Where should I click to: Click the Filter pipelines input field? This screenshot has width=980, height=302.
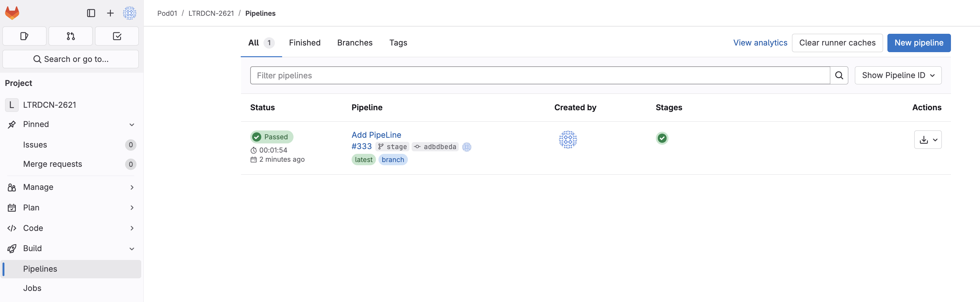pyautogui.click(x=540, y=75)
